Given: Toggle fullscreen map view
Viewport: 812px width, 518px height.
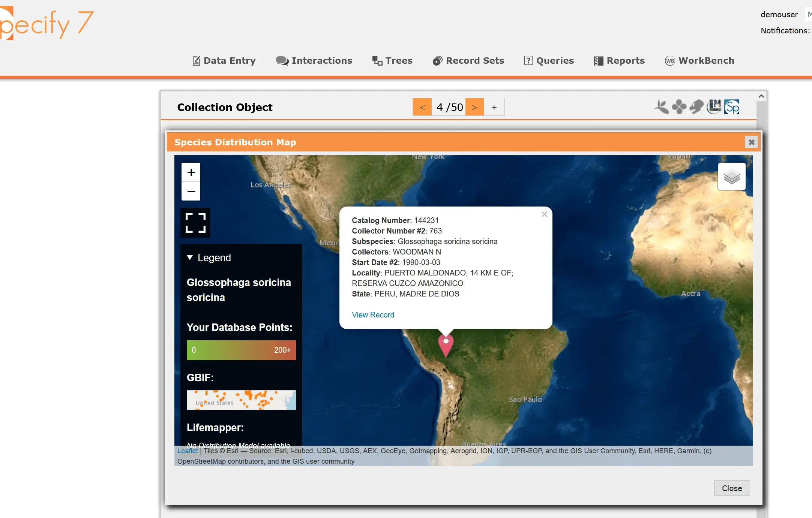Looking at the screenshot, I should tap(195, 223).
